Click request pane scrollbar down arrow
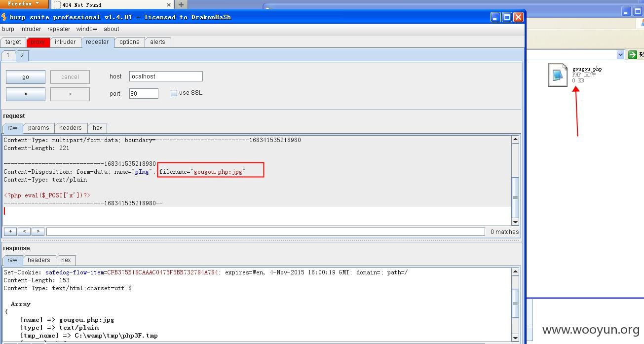Image resolution: width=644 pixels, height=344 pixels. click(x=515, y=222)
